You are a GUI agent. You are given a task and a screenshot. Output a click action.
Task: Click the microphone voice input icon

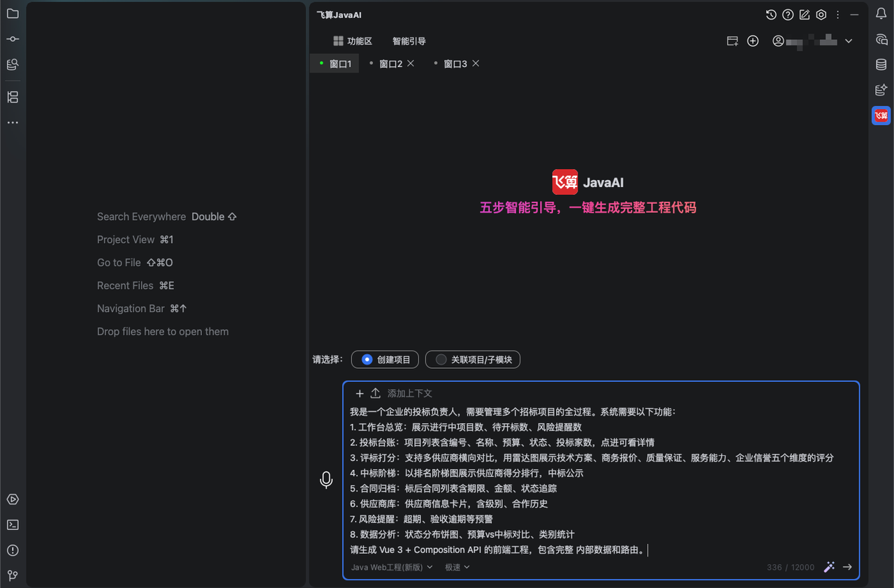pos(326,480)
